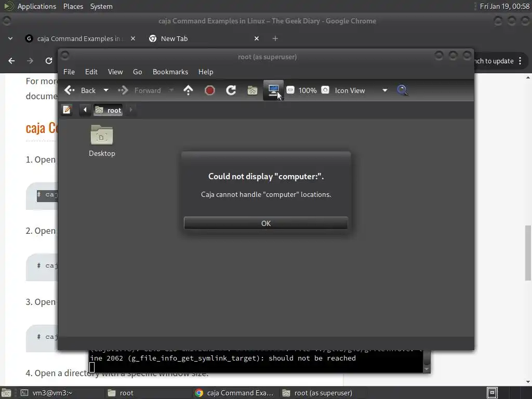The image size is (532, 399).
Task: Click the Computer toolbar icon
Action: (x=273, y=90)
